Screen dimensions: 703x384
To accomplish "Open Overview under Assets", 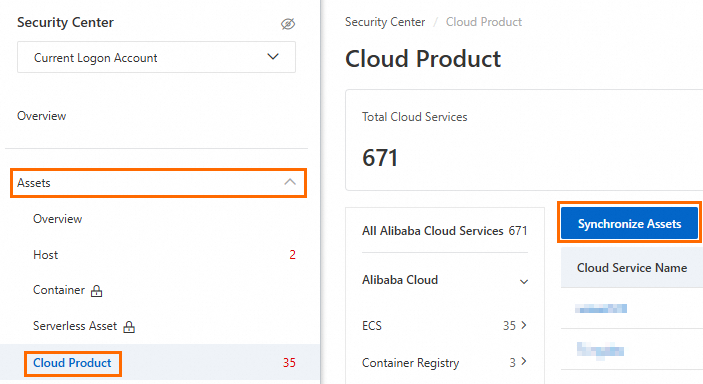I will click(x=57, y=219).
